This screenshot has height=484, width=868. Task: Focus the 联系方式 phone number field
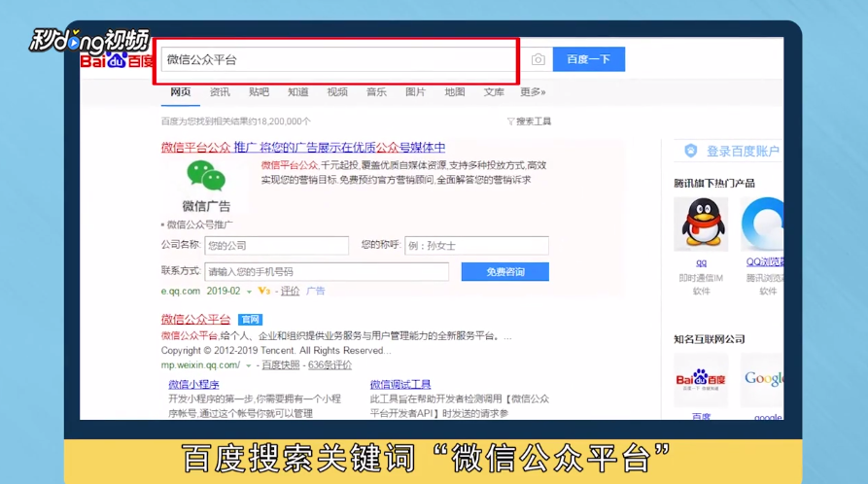pos(327,272)
